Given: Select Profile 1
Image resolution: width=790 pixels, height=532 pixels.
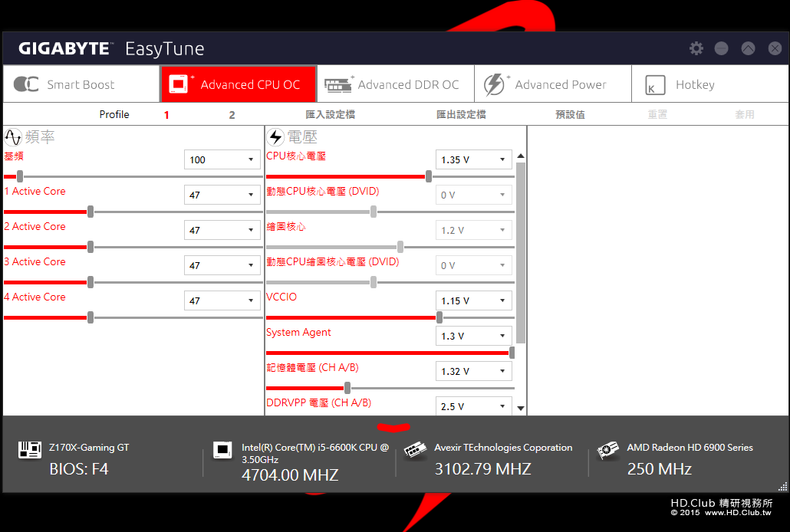Looking at the screenshot, I should point(166,115).
